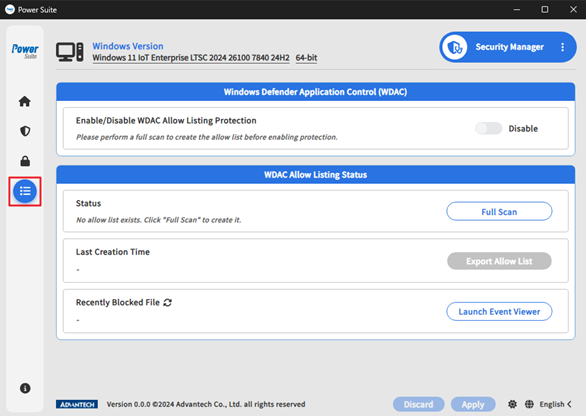Open the padlock lock page in sidebar

25,161
